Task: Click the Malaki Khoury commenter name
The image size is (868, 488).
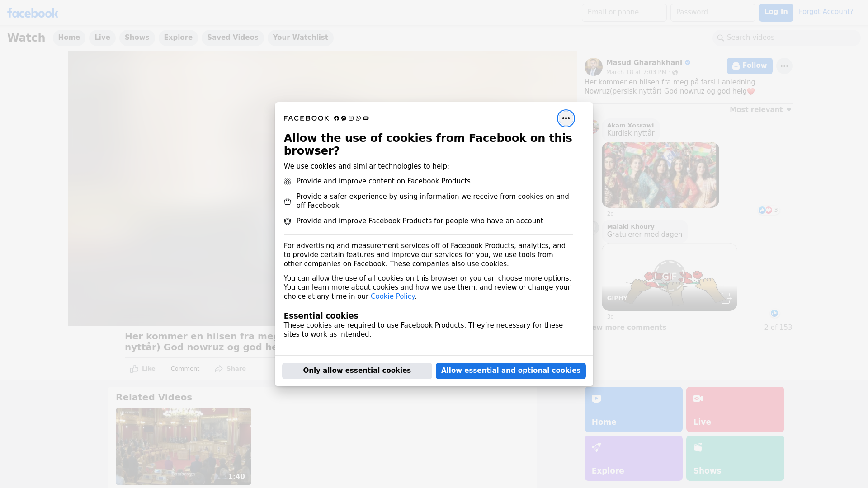Action: pos(631,227)
